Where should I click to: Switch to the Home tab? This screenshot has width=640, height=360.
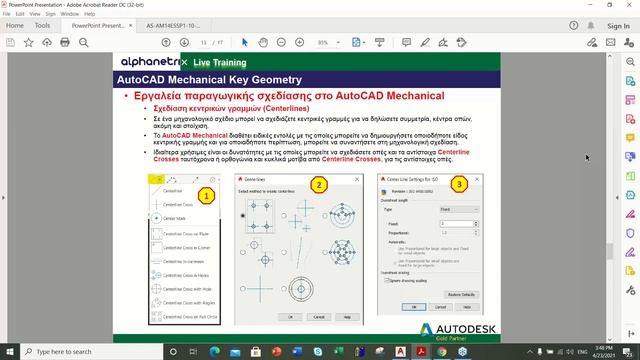click(15, 25)
